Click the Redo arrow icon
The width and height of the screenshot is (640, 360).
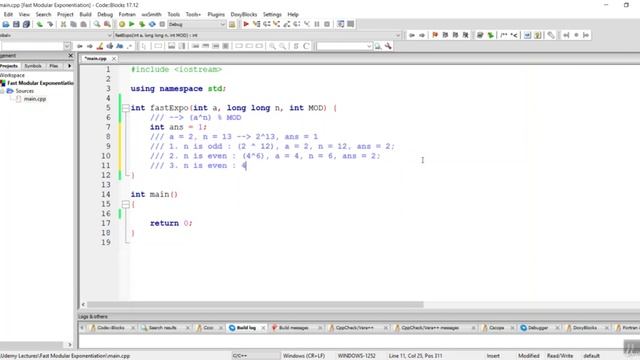pyautogui.click(x=50, y=24)
